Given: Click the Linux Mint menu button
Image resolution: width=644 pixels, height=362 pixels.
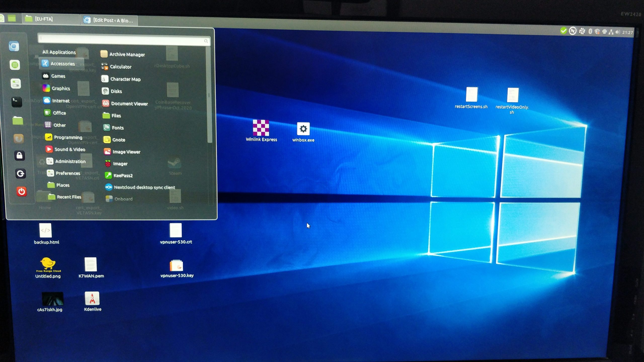Looking at the screenshot, I should coord(2,18).
